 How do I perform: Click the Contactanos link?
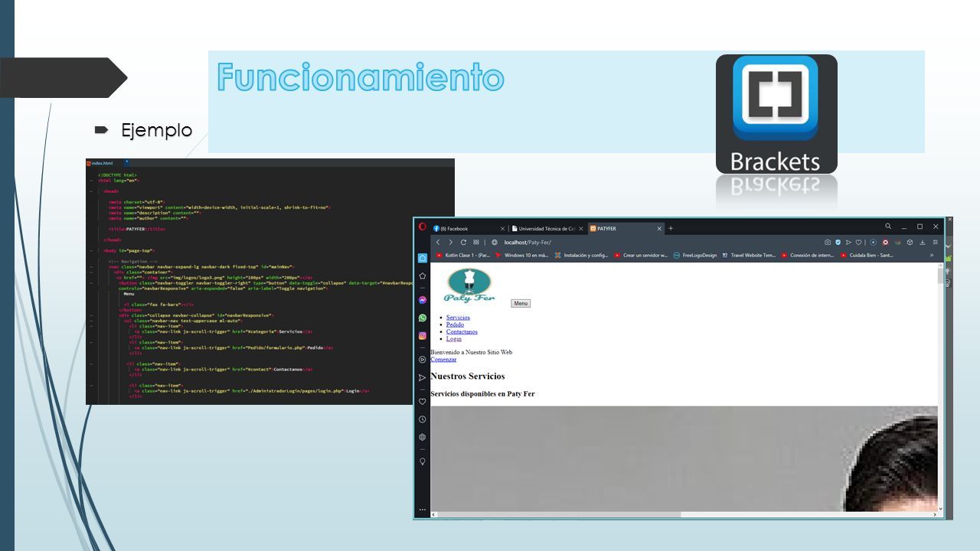[462, 331]
